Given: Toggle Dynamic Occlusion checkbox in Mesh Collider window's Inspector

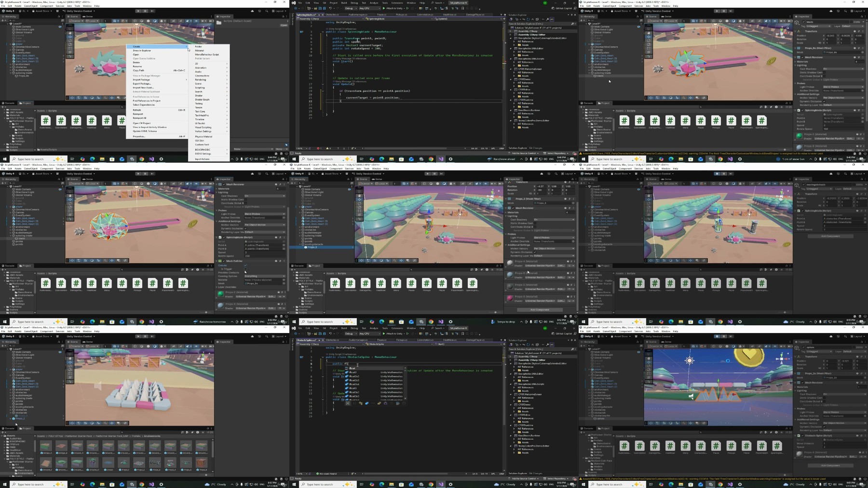Looking at the screenshot, I should [245, 228].
